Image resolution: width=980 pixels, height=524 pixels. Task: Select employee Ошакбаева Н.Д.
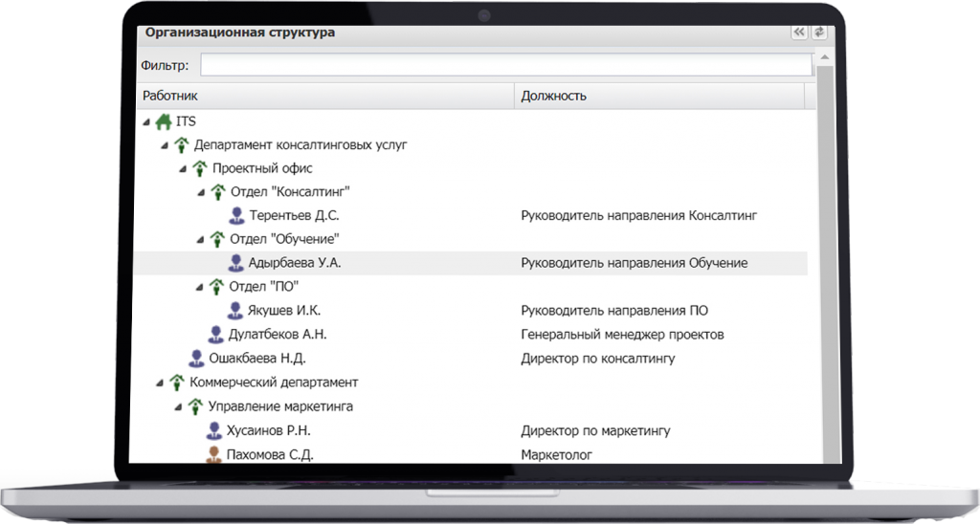coord(257,359)
